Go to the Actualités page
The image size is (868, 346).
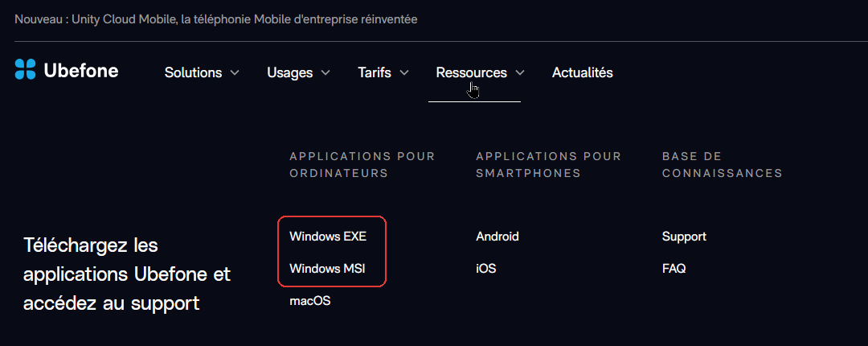coord(583,72)
